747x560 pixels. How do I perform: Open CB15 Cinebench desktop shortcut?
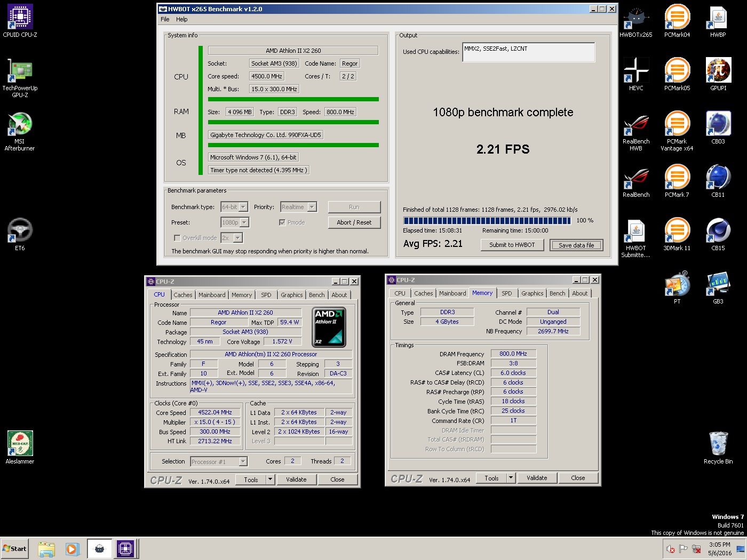point(718,234)
